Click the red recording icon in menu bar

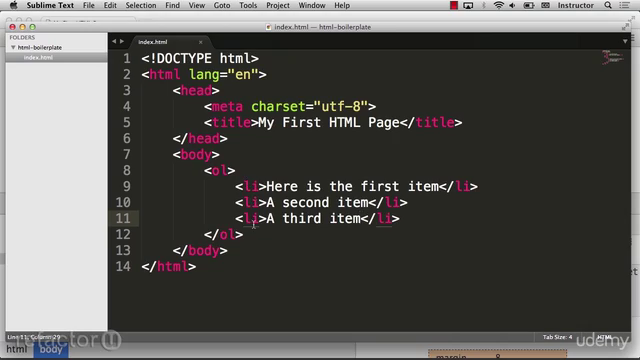click(x=454, y=5)
